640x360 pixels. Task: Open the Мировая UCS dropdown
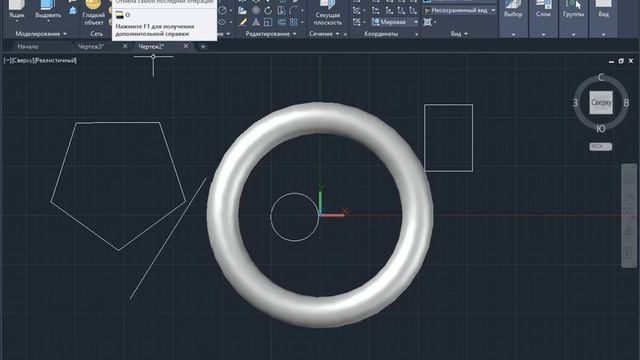coord(395,22)
